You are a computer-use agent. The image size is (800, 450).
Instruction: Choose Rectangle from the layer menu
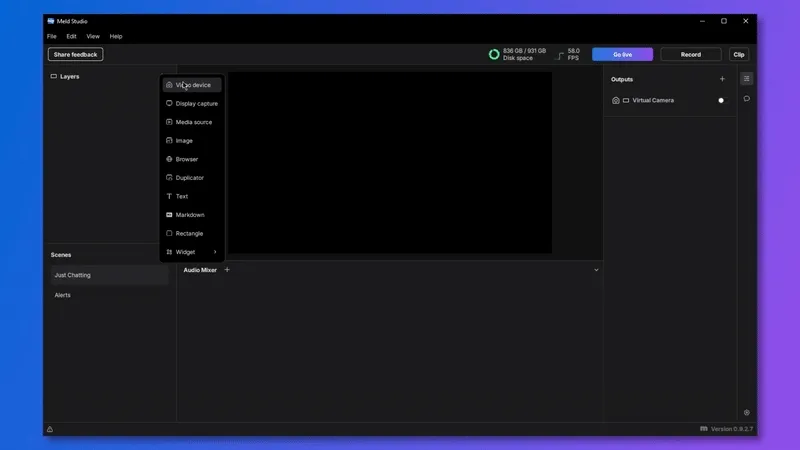192,233
